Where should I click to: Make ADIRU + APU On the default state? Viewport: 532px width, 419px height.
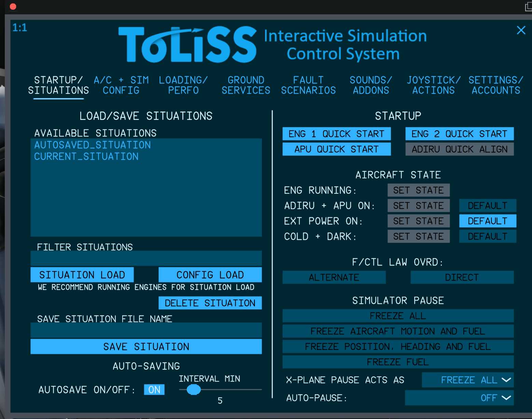point(488,205)
